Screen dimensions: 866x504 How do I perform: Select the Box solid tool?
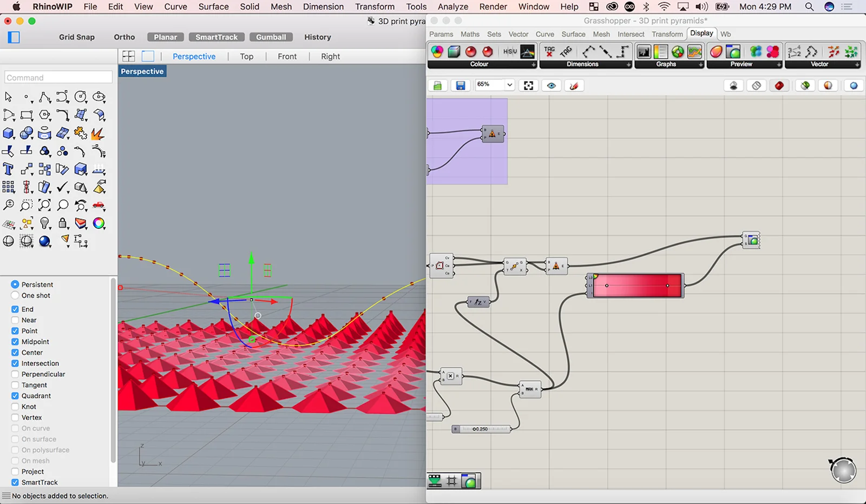point(8,133)
